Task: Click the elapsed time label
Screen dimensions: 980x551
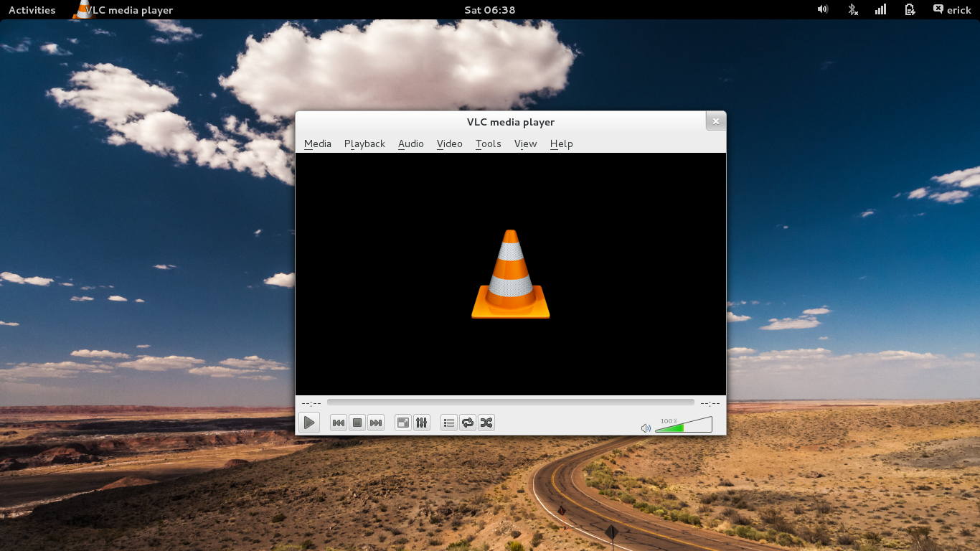Action: [x=311, y=403]
